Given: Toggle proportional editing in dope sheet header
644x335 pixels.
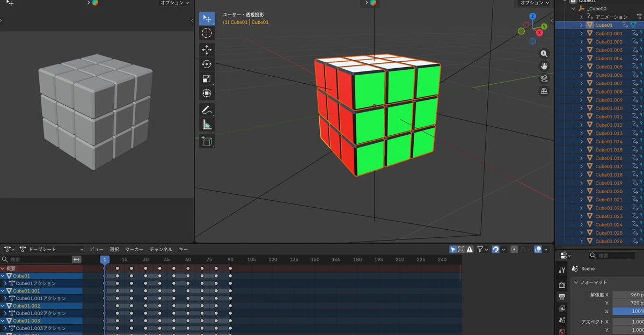Looking at the screenshot, I should coord(514,249).
